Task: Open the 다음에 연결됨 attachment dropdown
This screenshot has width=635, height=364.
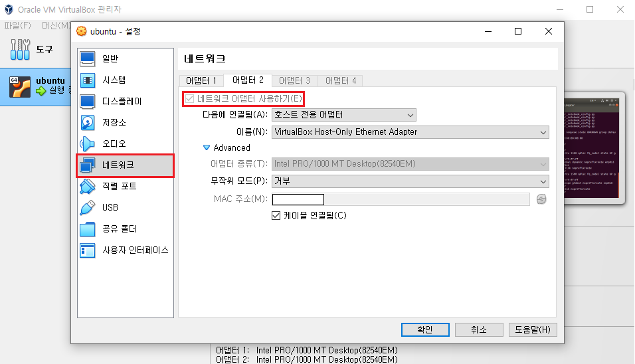Action: point(344,115)
